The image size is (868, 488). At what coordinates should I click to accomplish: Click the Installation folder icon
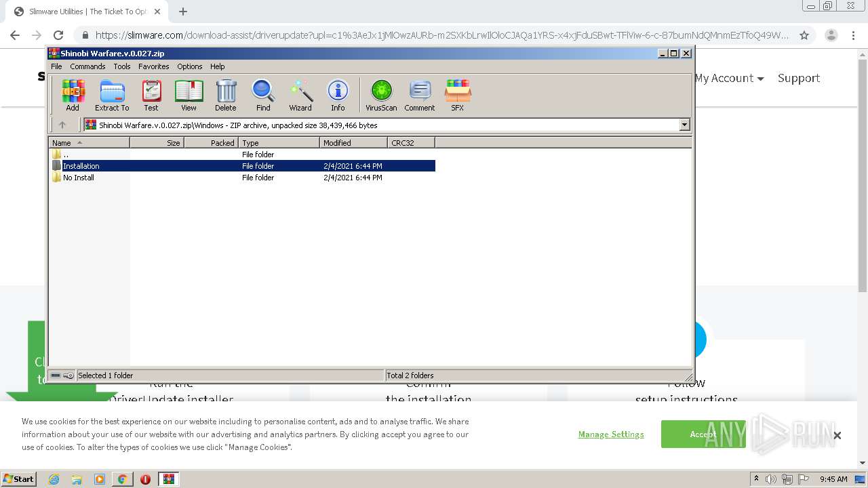(56, 165)
